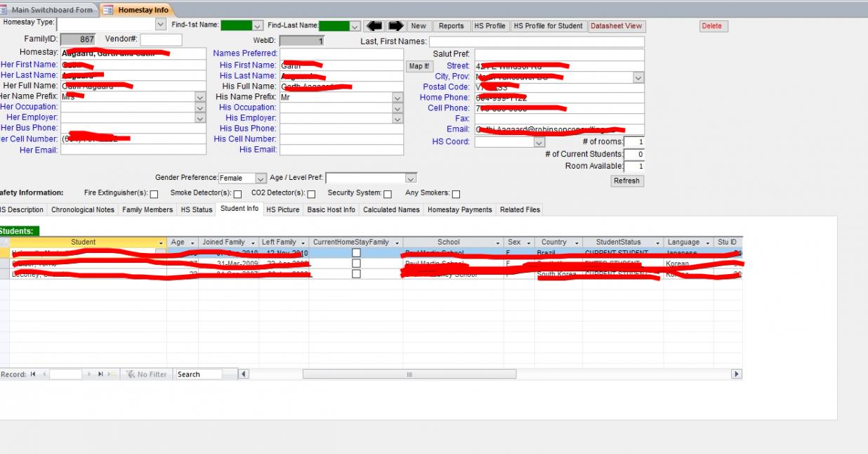Jump to first record in navigator
Viewport: 868px width, 454px height.
33,375
